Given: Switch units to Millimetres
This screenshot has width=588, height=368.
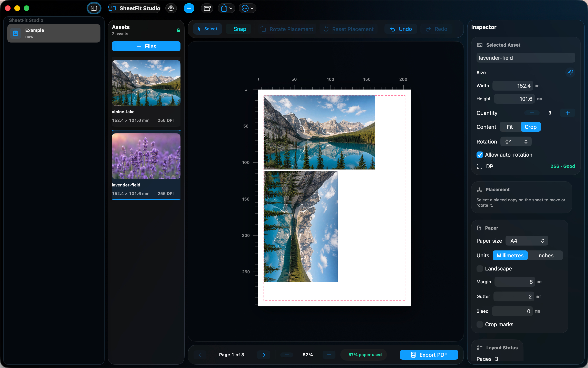Looking at the screenshot, I should click(x=510, y=255).
